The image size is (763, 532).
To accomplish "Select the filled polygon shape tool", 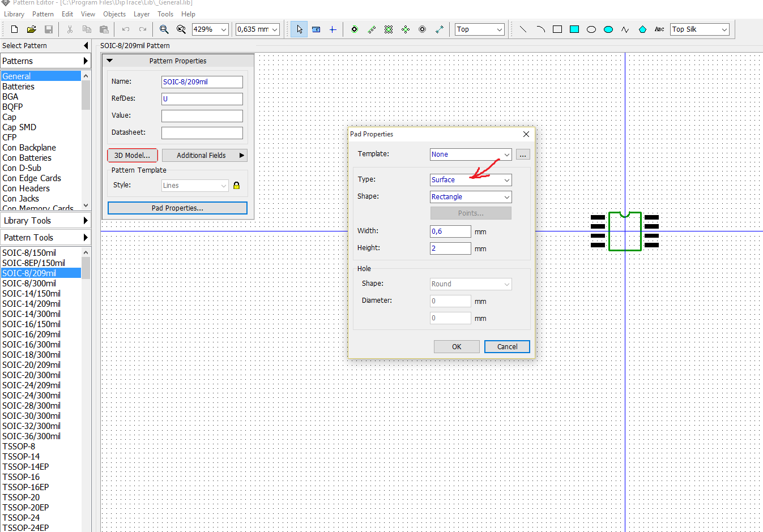I will (642, 29).
